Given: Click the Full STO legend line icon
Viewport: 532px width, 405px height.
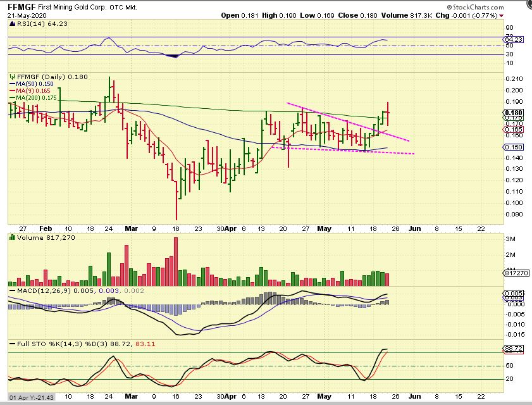Looking at the screenshot, I should (11, 343).
